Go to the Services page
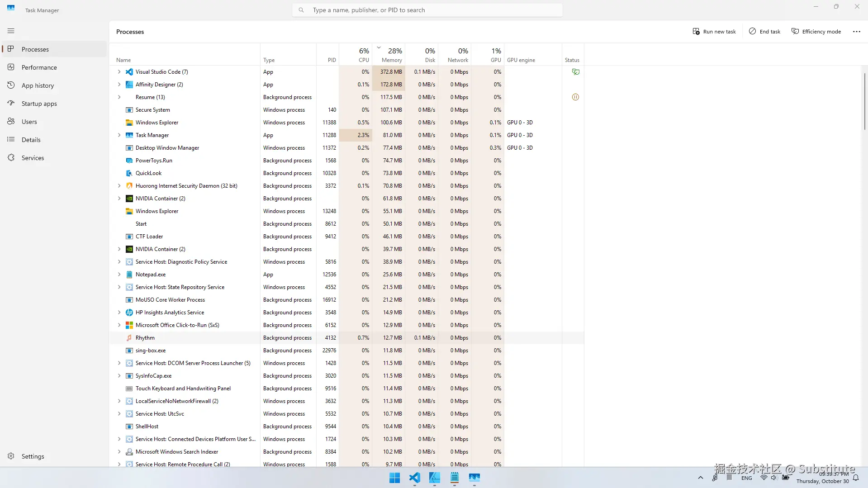 [33, 158]
